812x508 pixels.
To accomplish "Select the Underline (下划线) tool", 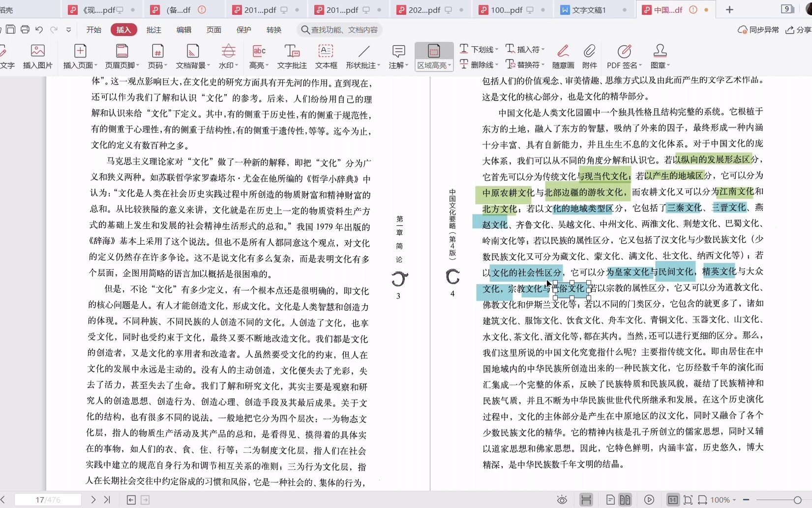I will [479, 49].
